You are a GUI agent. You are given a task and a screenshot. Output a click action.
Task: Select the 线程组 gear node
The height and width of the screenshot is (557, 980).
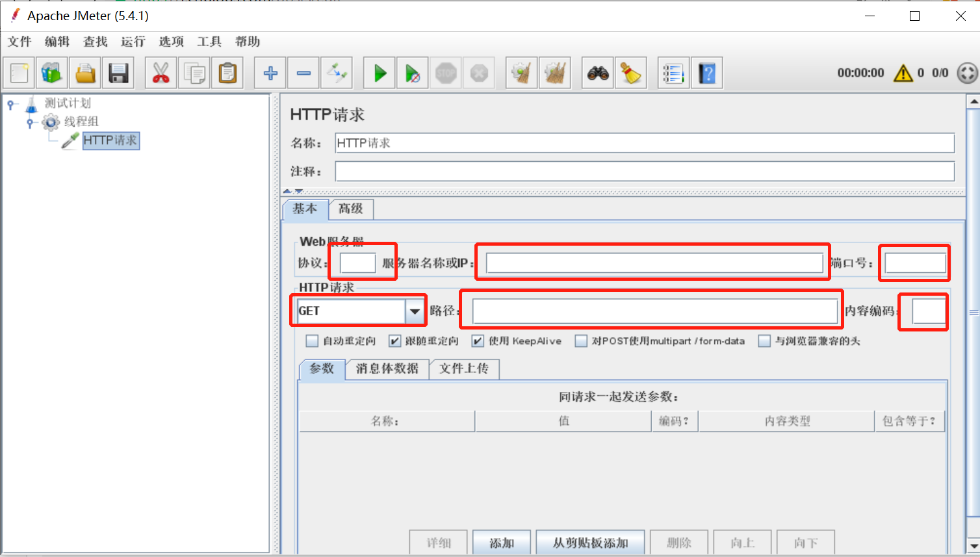[81, 121]
